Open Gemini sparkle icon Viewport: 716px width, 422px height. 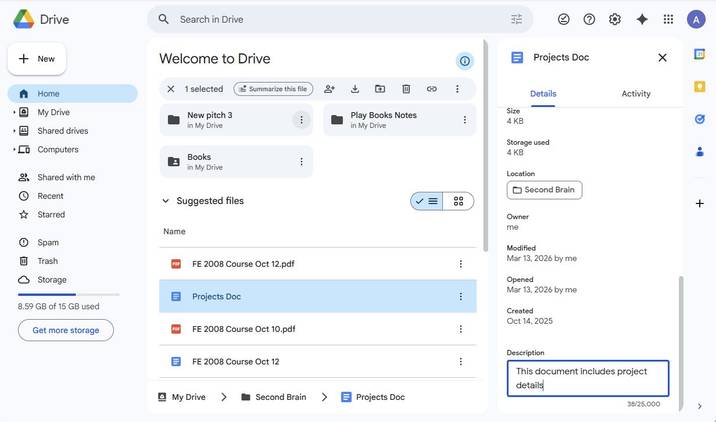click(x=642, y=19)
